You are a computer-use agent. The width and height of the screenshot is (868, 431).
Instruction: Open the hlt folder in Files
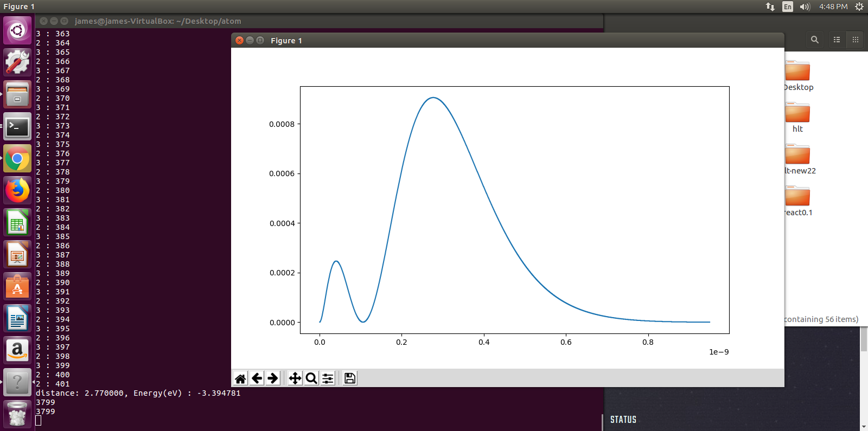(x=797, y=118)
